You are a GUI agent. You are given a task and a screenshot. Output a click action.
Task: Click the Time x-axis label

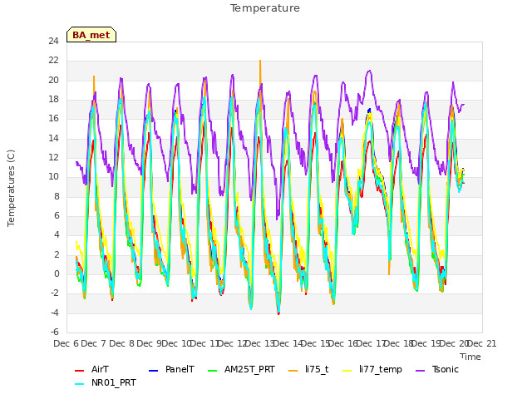[470, 357]
